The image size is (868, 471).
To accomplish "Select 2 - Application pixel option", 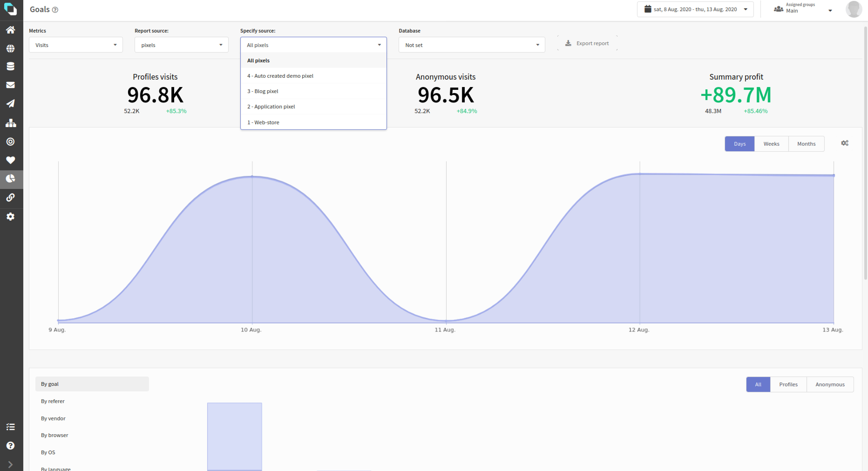I will click(313, 107).
